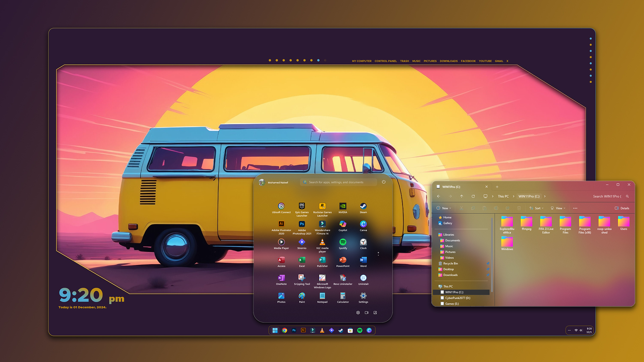
Task: Select the WIN11Pro (C:) Explorer tab
Action: [x=462, y=187]
